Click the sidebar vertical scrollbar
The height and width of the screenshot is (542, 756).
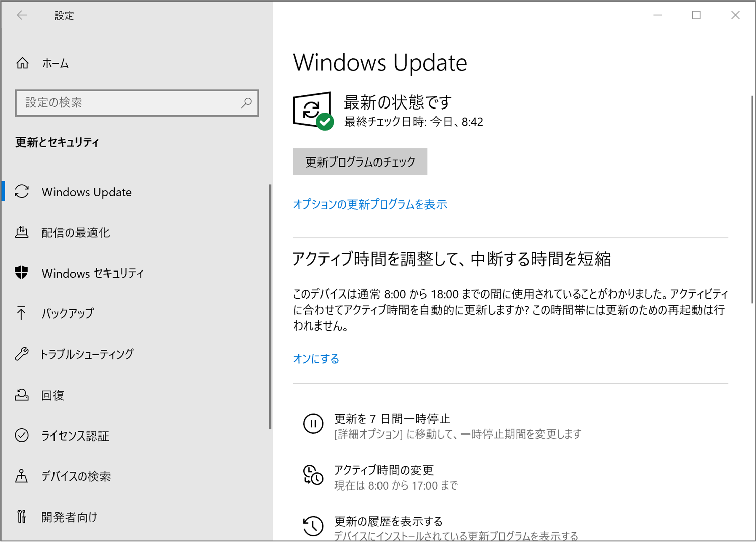coord(270,306)
